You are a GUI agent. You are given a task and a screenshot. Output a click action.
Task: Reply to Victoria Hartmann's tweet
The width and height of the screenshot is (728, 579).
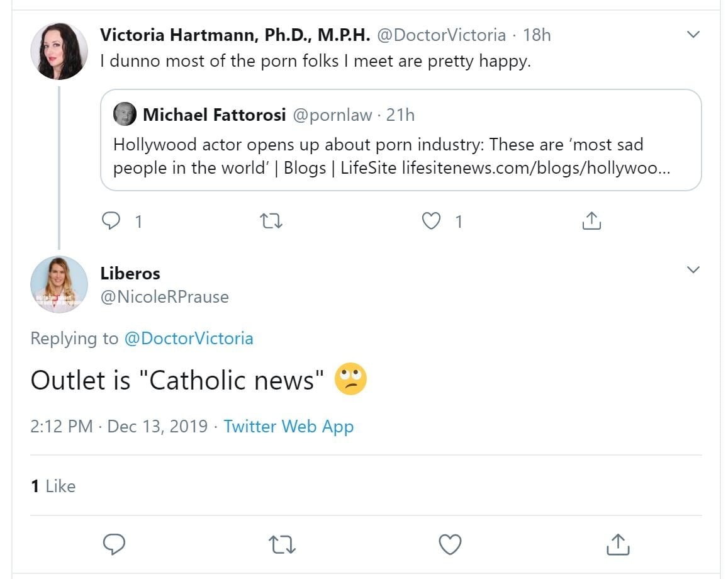click(x=111, y=221)
